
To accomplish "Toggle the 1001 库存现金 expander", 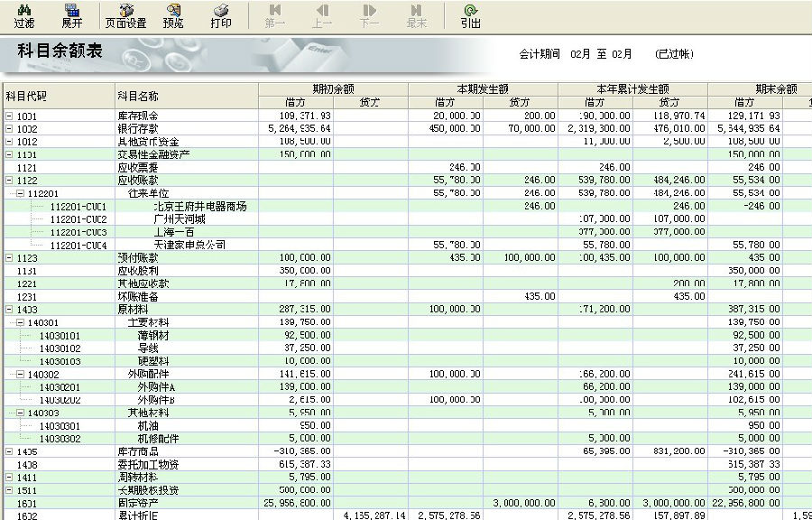I will [9, 116].
